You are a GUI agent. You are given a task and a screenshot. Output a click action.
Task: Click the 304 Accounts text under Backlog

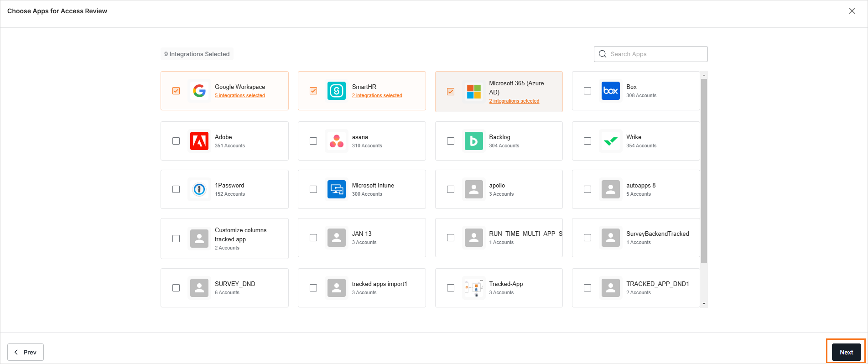tap(504, 146)
